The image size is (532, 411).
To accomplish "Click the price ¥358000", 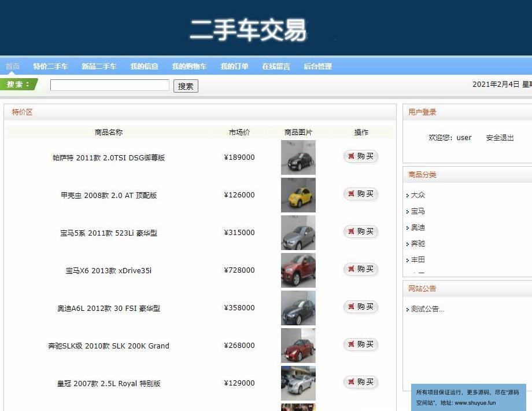I will pyautogui.click(x=239, y=308).
